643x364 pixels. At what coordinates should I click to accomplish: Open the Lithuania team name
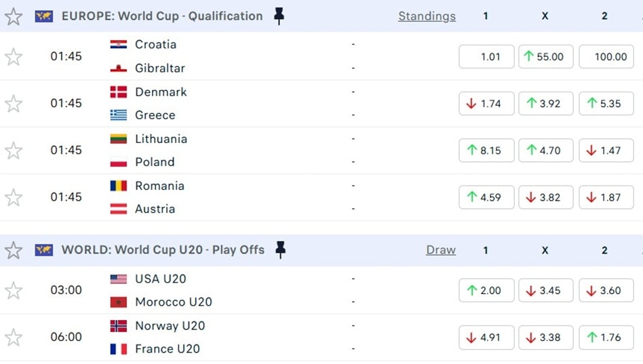pyautogui.click(x=161, y=139)
